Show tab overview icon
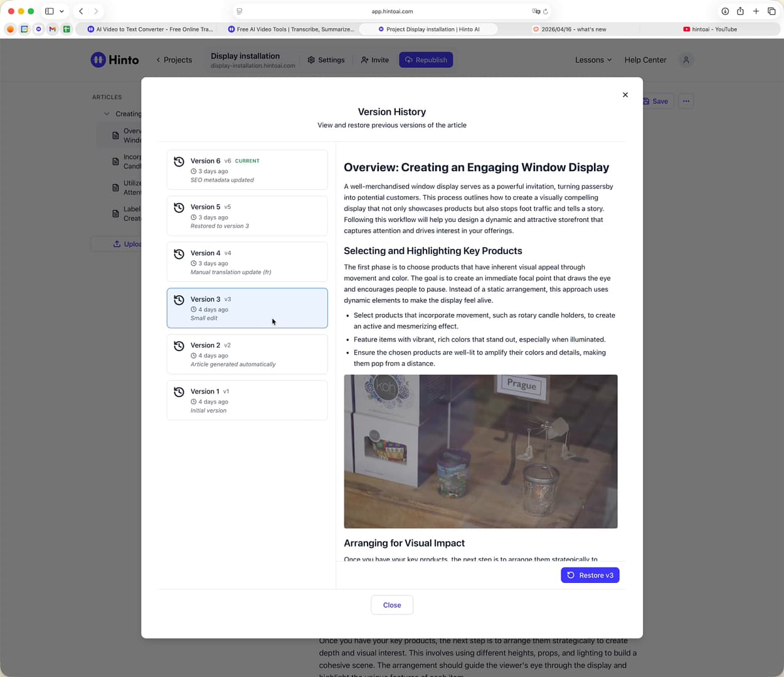This screenshot has width=784, height=677. 771,11
